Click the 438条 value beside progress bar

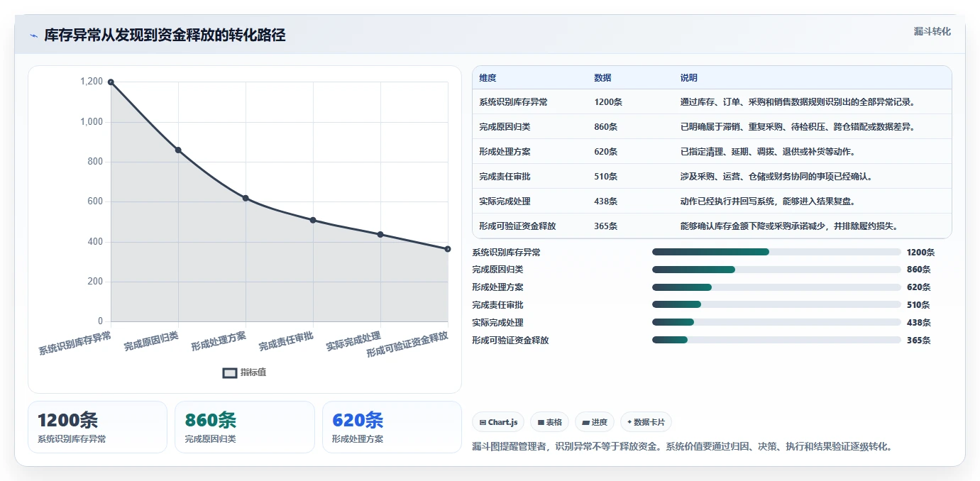tap(918, 323)
